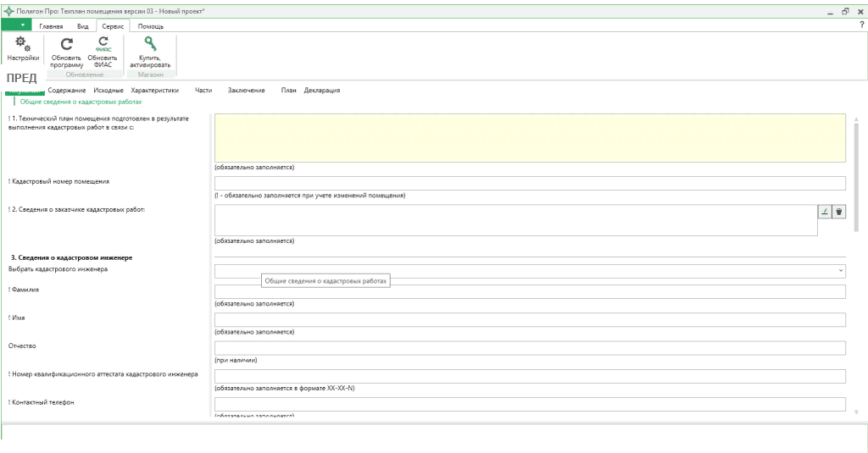Click the question mark help icon
868x453 pixels.
(861, 25)
